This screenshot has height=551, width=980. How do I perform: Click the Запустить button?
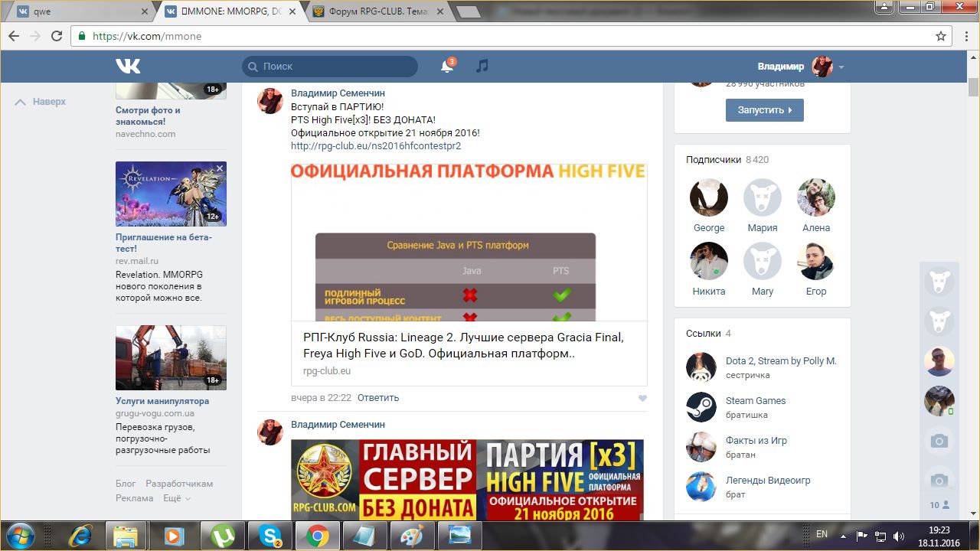click(765, 110)
